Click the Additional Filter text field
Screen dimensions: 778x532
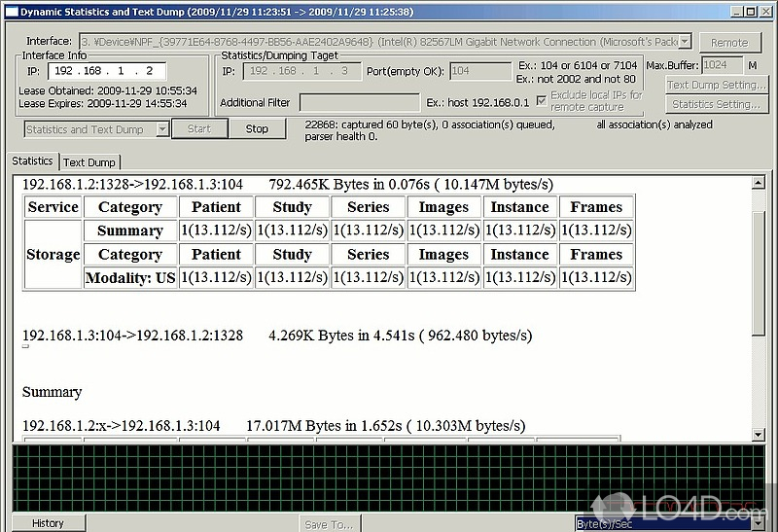point(358,102)
